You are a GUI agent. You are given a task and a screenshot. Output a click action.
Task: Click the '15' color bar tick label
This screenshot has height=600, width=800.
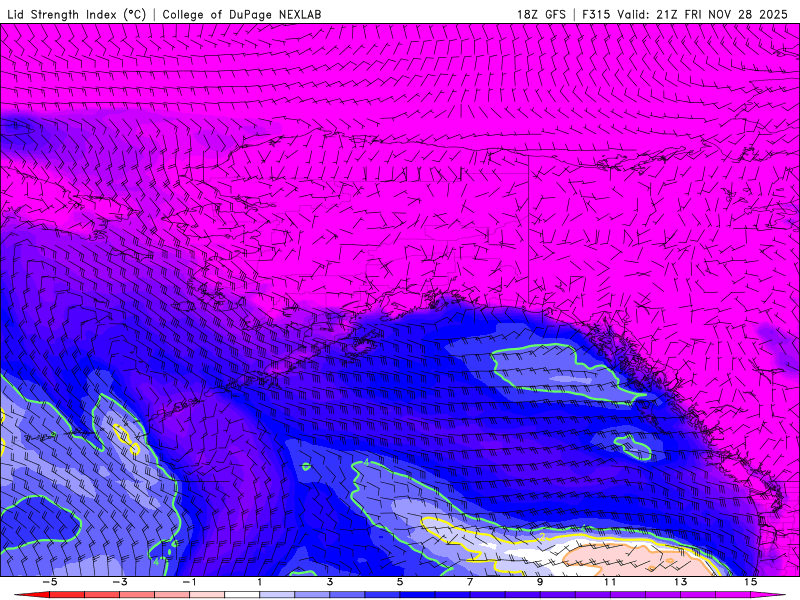(750, 582)
